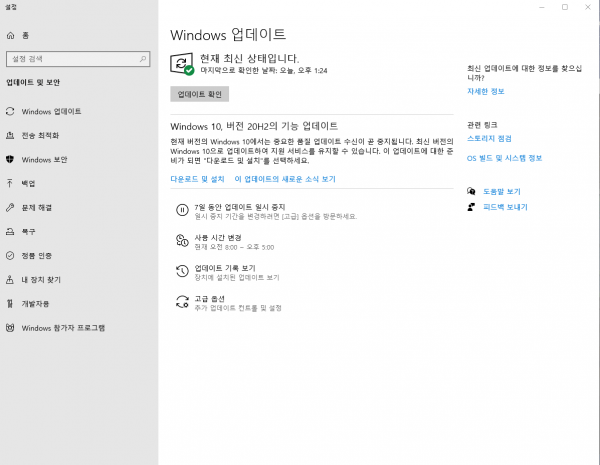Click the 다운로드 및 설치 link
The width and height of the screenshot is (600, 465).
(x=197, y=179)
